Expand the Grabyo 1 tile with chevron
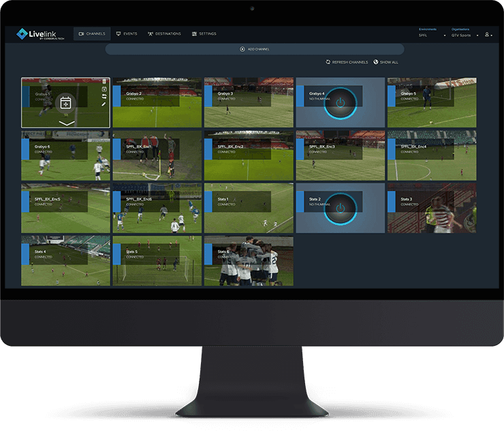This screenshot has width=504, height=431. tap(67, 123)
